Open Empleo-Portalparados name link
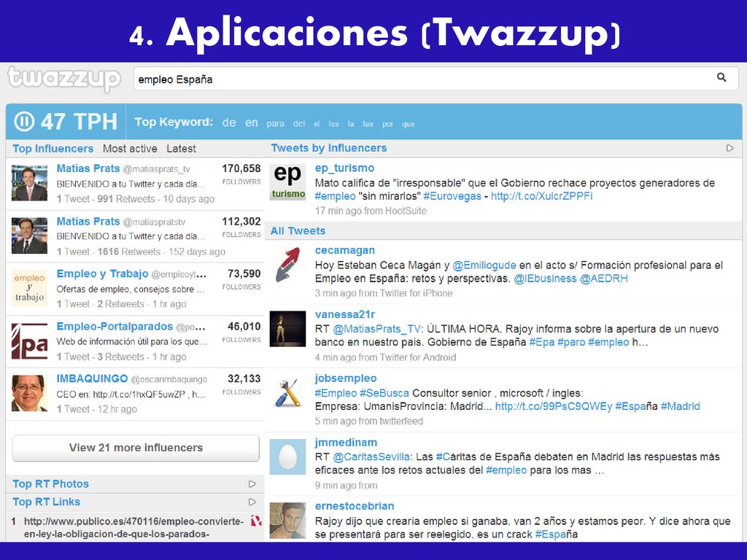The width and height of the screenshot is (747, 560). click(x=115, y=327)
